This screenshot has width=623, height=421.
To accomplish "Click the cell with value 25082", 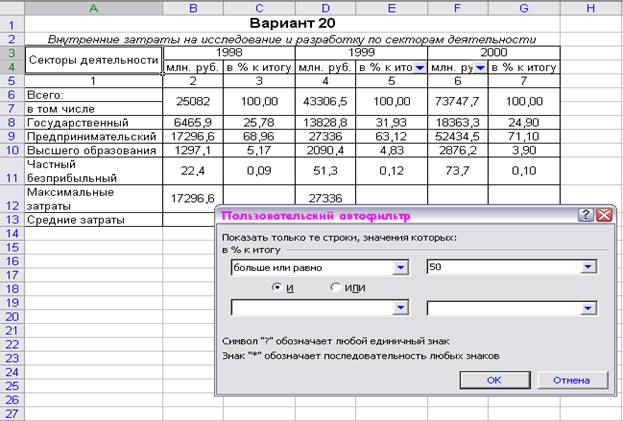I will tap(193, 102).
